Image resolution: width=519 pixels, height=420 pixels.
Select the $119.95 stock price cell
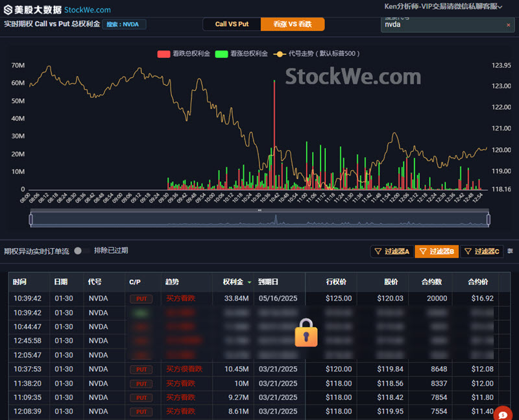click(391, 412)
